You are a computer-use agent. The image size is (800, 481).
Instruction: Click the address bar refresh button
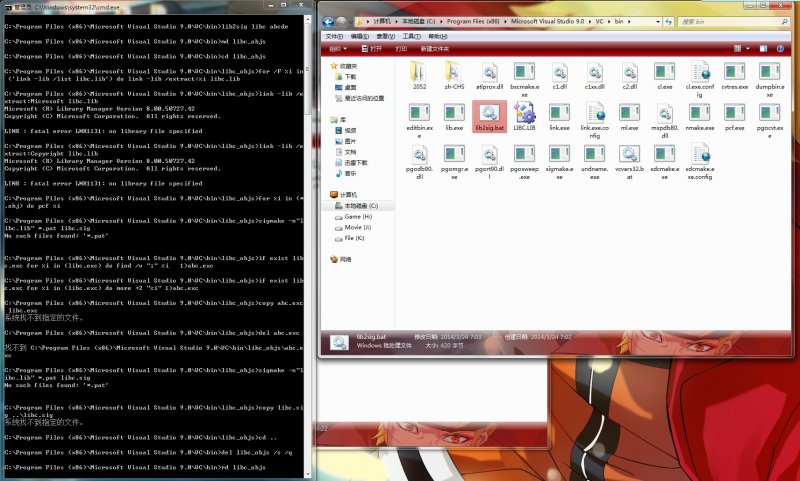click(668, 22)
